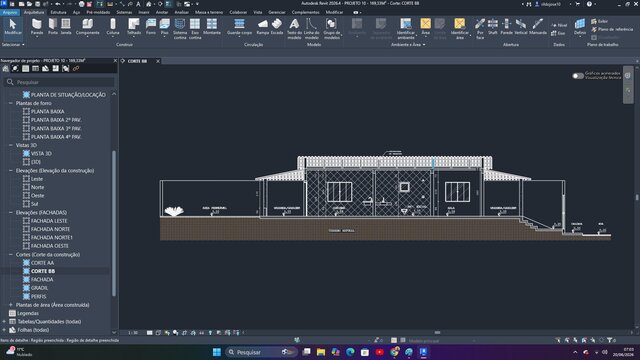
Task: Switch to the Gerenciar ribbon tab
Action: 277,12
